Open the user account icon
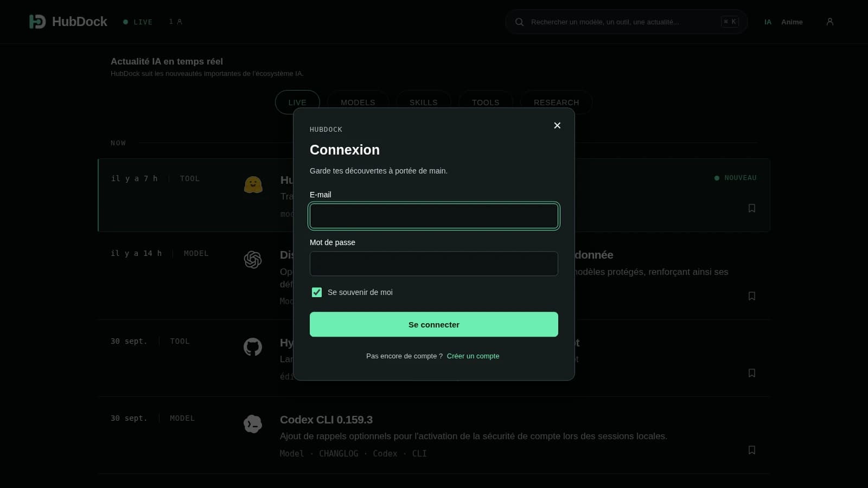 829,22
